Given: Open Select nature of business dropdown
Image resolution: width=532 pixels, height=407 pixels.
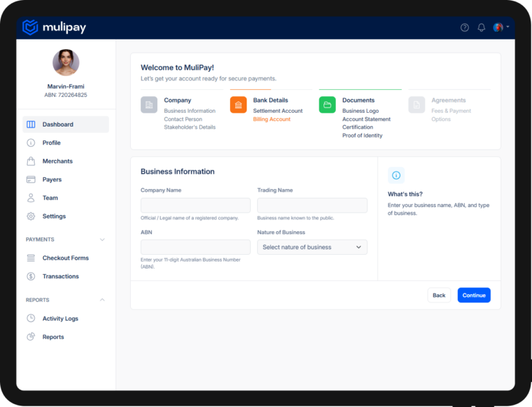Looking at the screenshot, I should tap(312, 247).
